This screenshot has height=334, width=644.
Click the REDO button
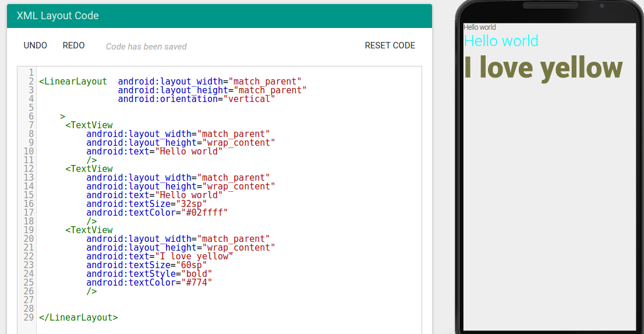[73, 45]
